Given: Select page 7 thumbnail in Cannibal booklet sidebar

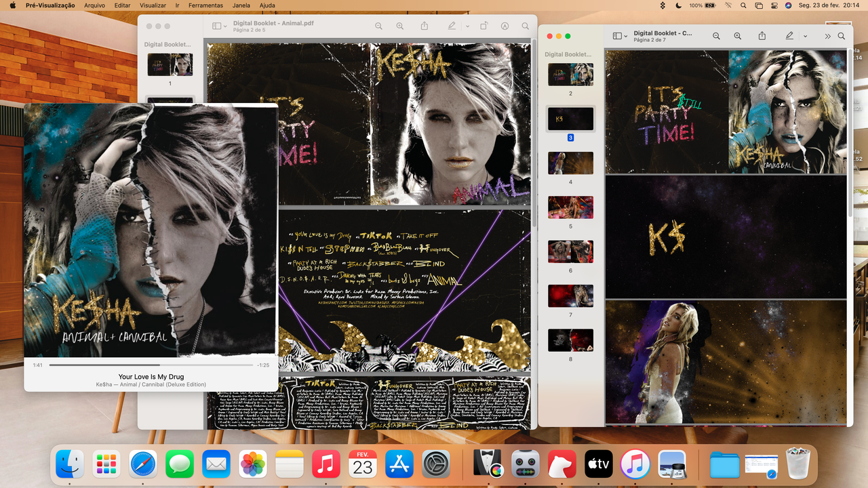Looking at the screenshot, I should (570, 296).
